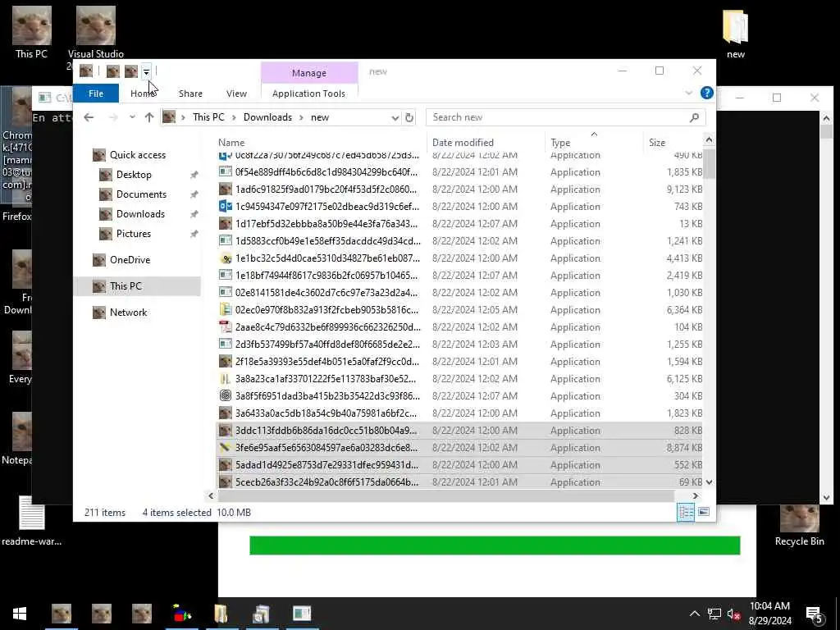
Task: Open the File ribbon tab
Action: [96, 94]
